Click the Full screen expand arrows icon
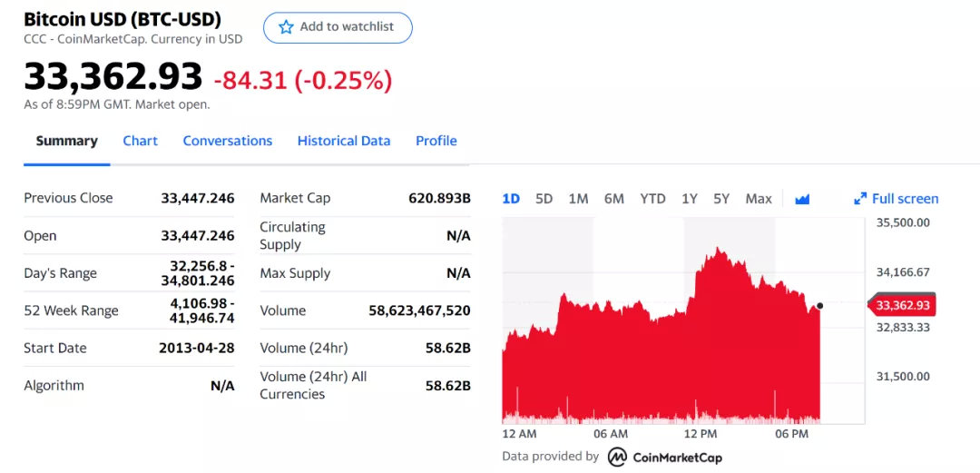This screenshot has height=473, width=980. click(861, 199)
